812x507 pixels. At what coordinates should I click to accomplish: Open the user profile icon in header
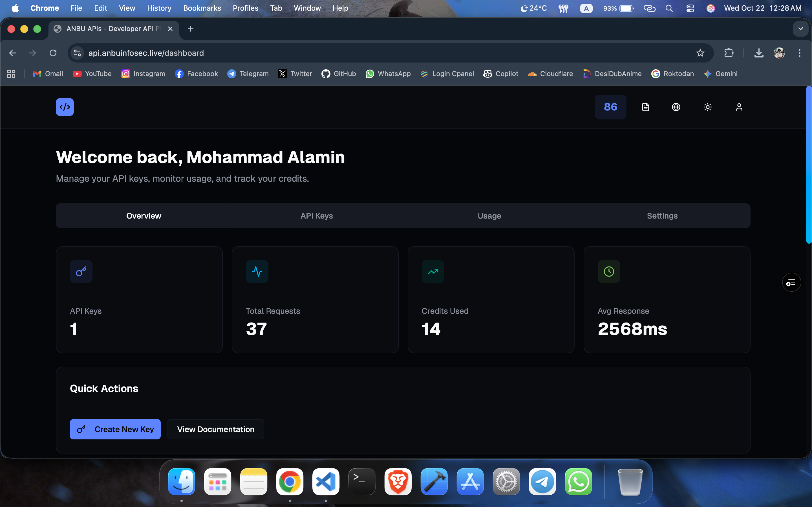coord(739,107)
